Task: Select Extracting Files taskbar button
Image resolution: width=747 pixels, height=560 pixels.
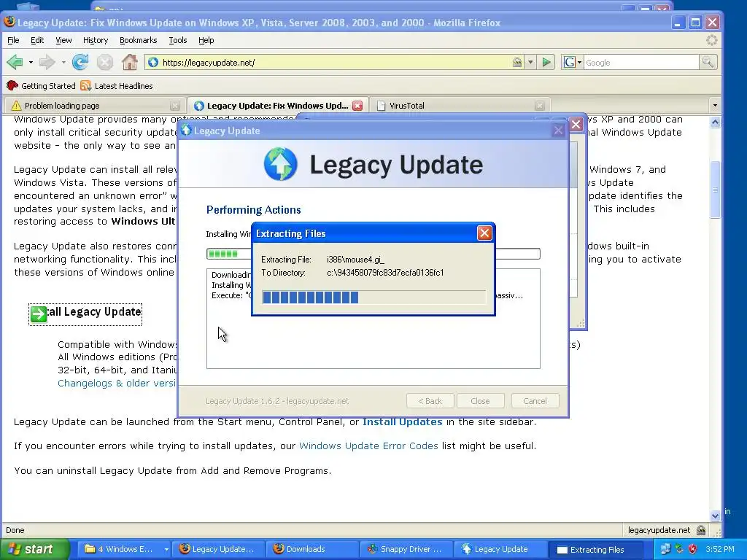Action: pos(594,550)
